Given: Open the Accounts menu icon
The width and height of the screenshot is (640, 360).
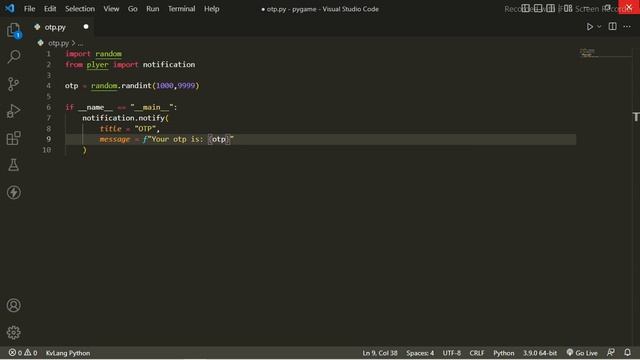Looking at the screenshot, I should click(13, 305).
